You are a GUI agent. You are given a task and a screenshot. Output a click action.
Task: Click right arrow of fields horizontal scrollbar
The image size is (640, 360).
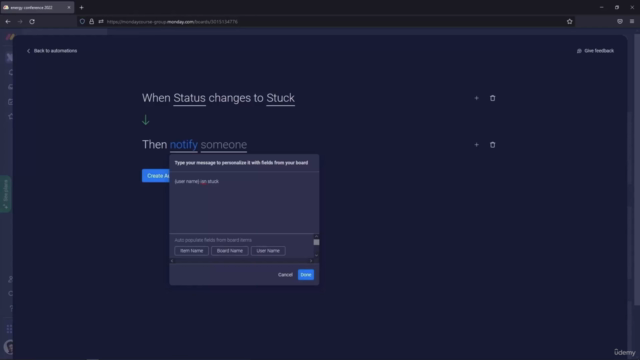click(311, 261)
